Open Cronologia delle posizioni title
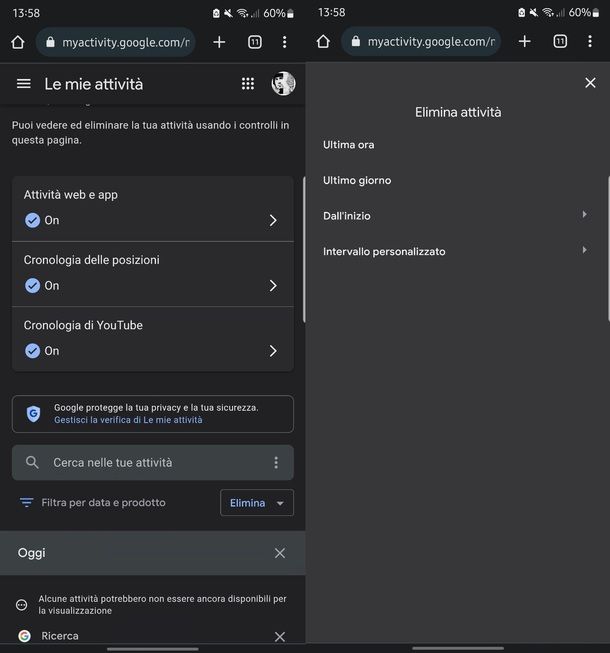610x653 pixels. (x=91, y=260)
